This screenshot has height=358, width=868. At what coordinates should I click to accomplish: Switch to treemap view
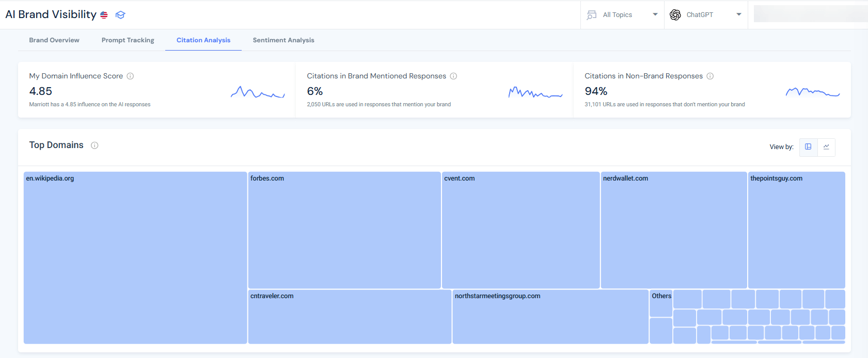coord(808,147)
